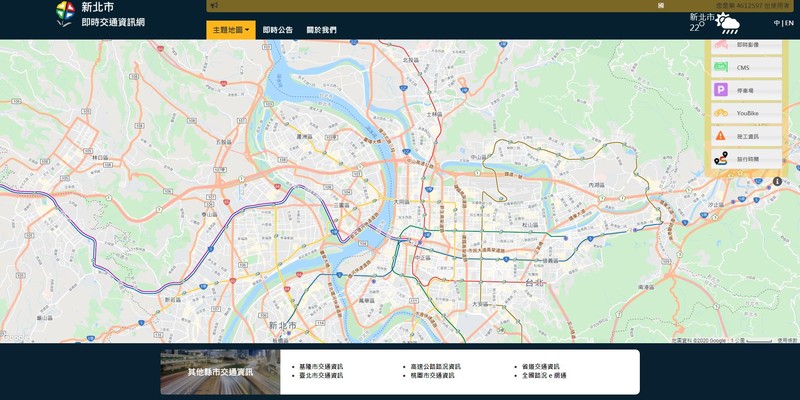Toggle the YouBike layer button
The width and height of the screenshot is (800, 400).
coord(747,113)
